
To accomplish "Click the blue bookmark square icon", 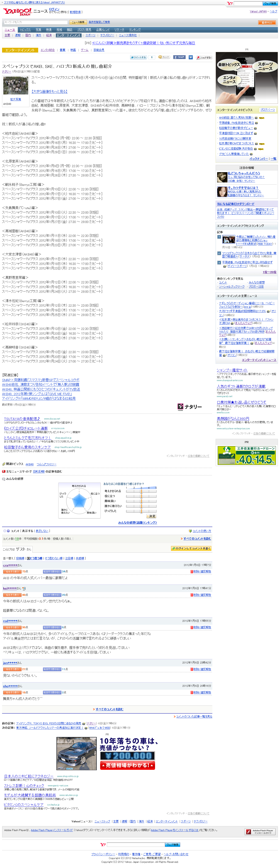I will click(190, 57).
